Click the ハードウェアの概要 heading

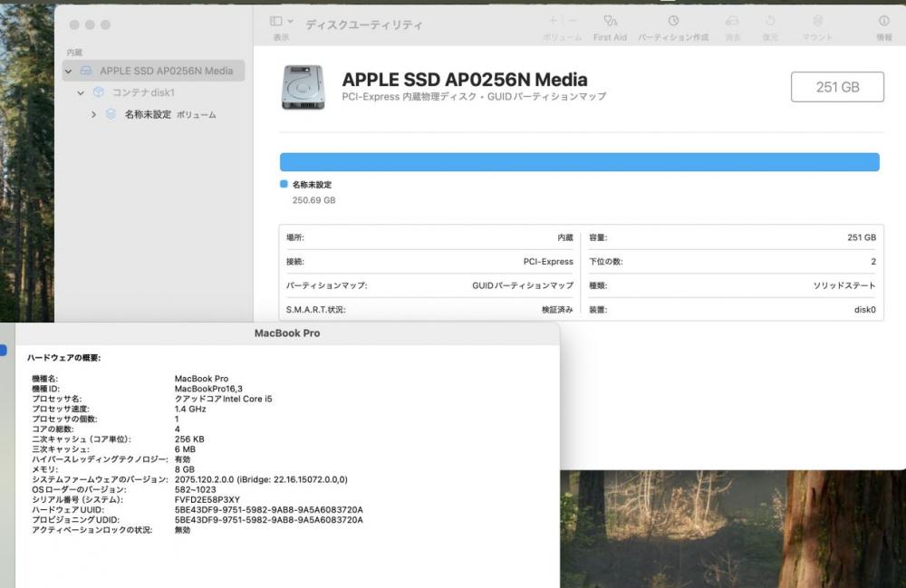63,358
